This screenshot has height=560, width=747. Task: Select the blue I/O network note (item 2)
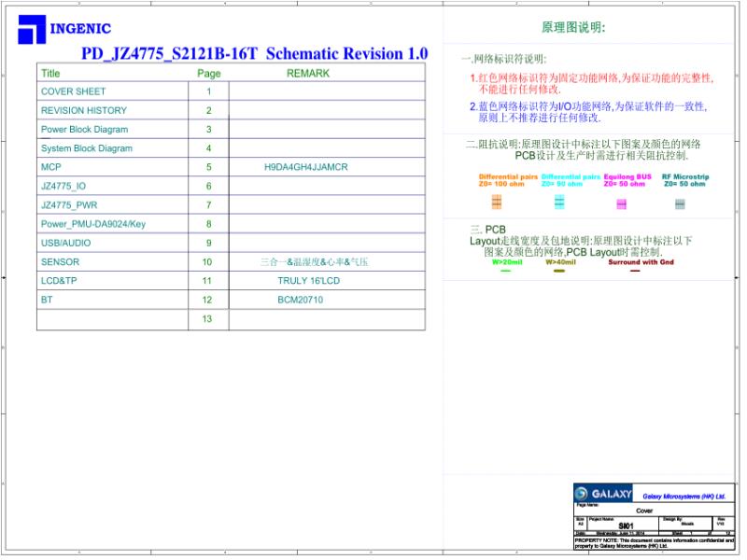(x=588, y=112)
